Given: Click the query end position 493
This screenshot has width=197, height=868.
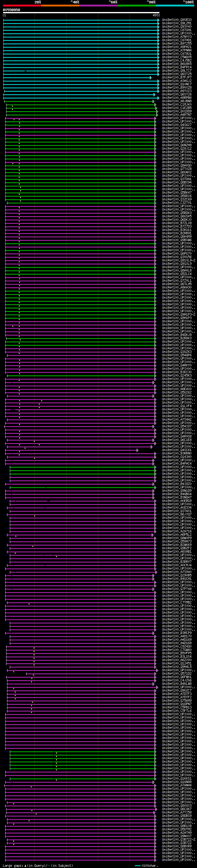Looking at the screenshot, I should 155,15.
